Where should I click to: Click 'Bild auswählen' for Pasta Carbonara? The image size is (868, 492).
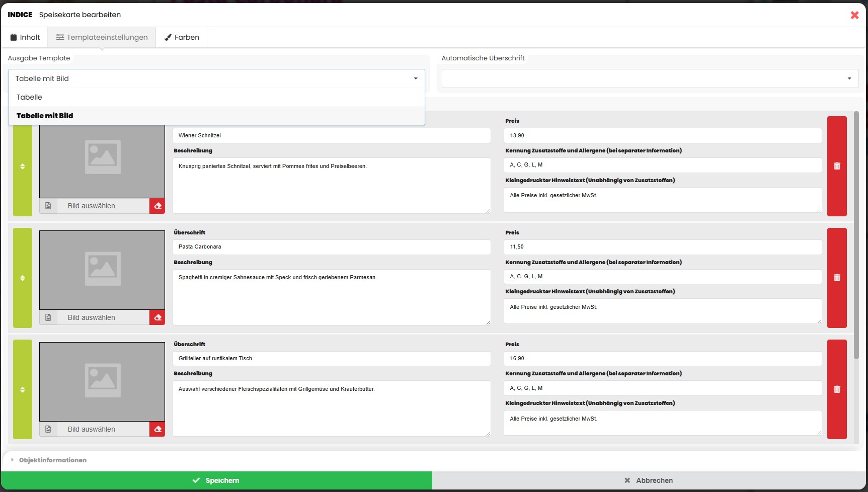pos(92,317)
